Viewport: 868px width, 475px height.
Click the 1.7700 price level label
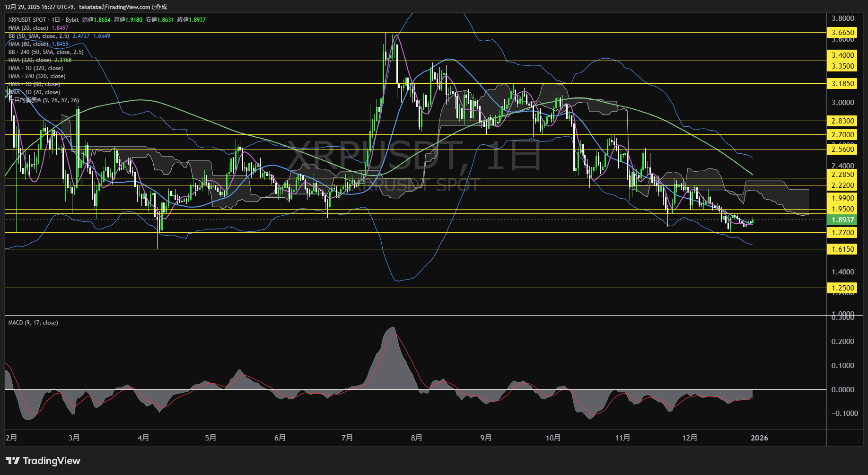tap(843, 232)
